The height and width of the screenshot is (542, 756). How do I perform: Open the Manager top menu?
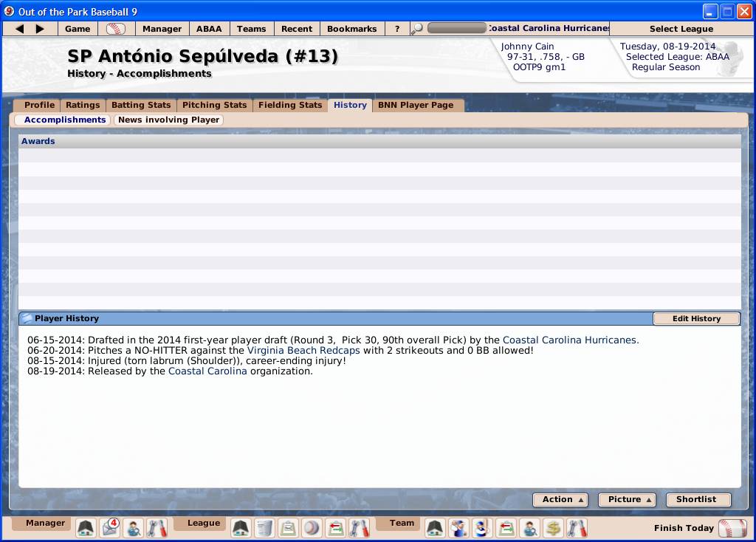(162, 29)
